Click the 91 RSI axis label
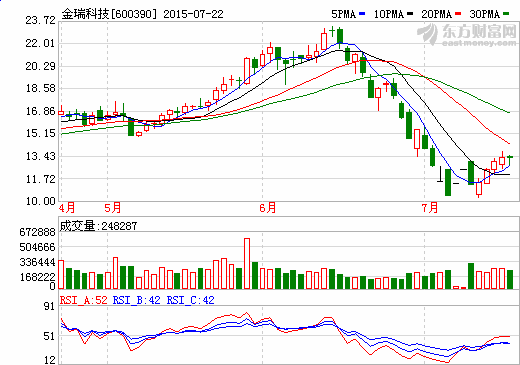The height and width of the screenshot is (365, 520). pyautogui.click(x=49, y=306)
